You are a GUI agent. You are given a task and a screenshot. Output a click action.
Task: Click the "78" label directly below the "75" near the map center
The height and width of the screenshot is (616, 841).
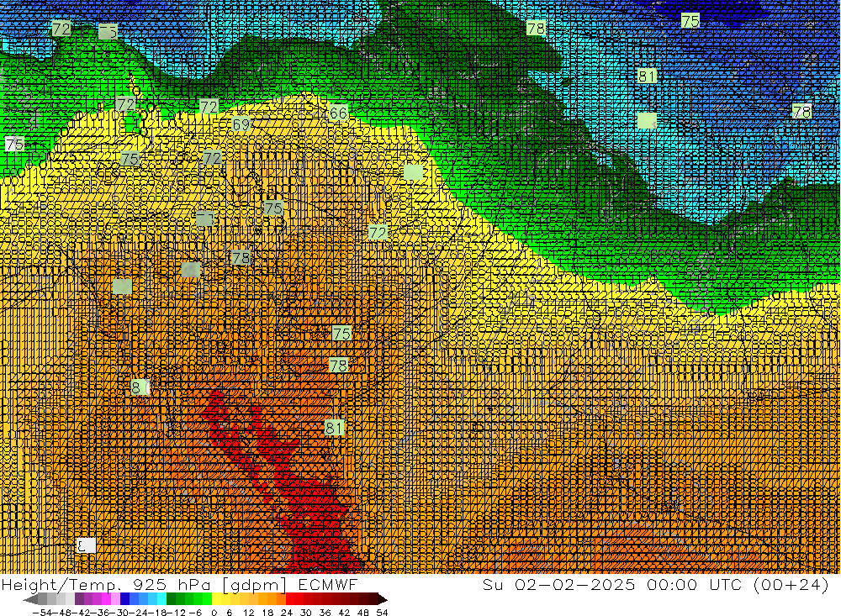(339, 366)
